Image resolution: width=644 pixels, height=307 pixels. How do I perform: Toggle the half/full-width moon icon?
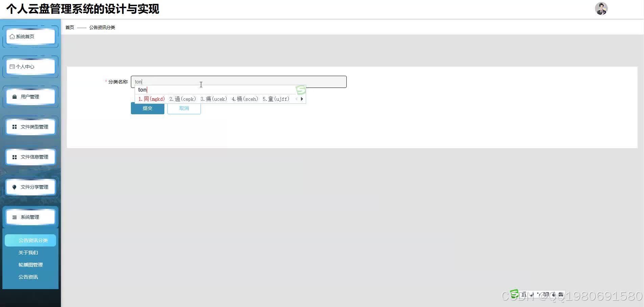click(532, 294)
